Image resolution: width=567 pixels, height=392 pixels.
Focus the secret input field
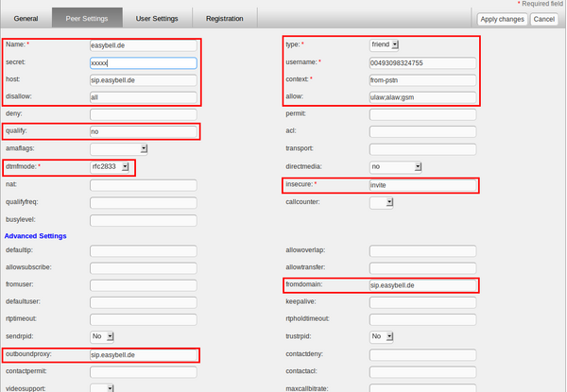coord(144,63)
